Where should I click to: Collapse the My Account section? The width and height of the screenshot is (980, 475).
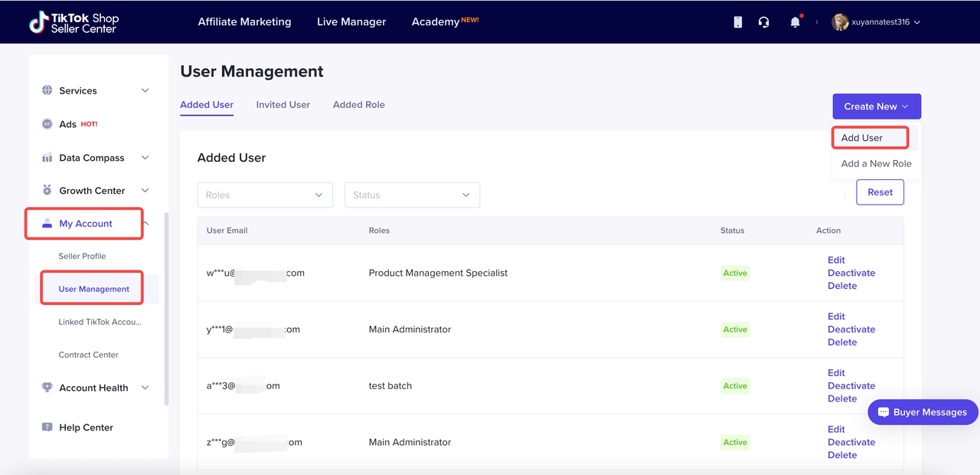pos(145,224)
